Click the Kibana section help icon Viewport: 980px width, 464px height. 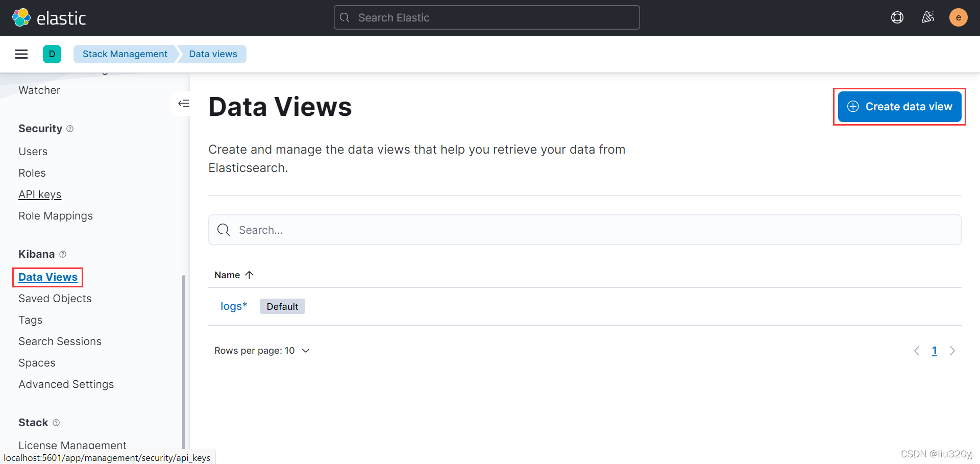coord(63,254)
